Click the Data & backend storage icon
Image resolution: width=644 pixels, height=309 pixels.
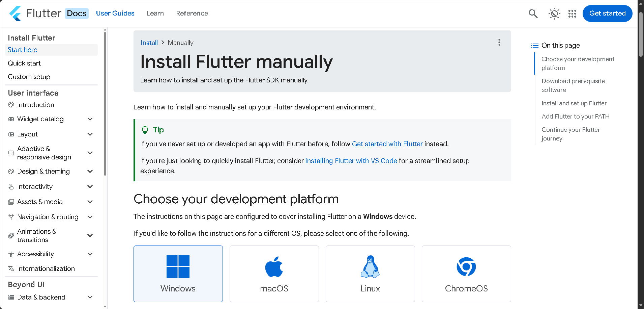[x=11, y=297]
